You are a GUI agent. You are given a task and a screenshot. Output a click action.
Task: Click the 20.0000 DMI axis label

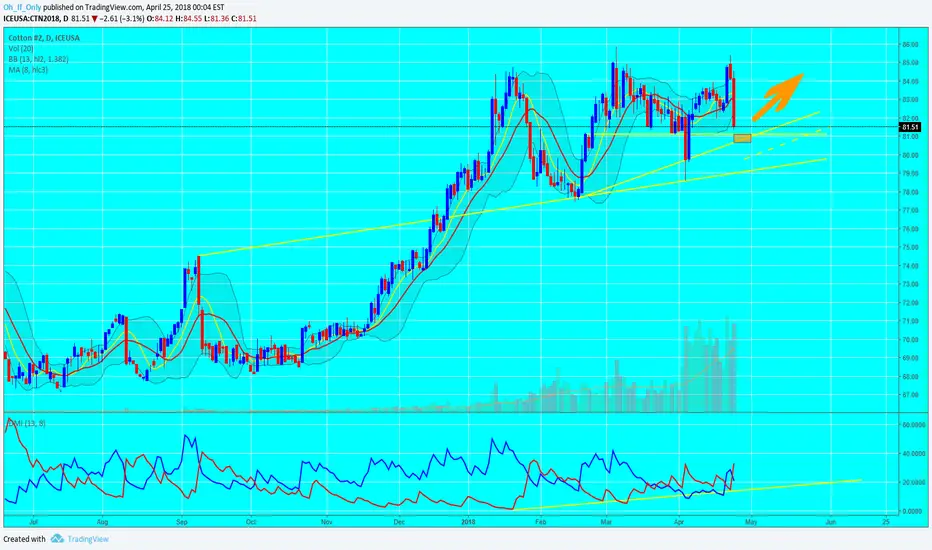click(x=914, y=482)
